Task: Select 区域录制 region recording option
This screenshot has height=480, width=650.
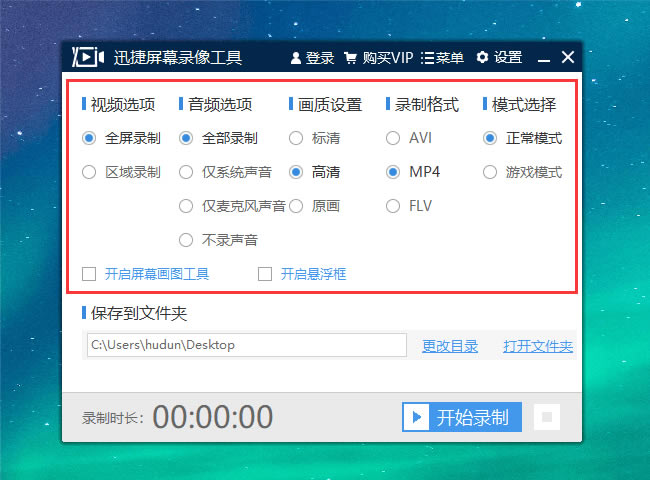Action: [89, 172]
